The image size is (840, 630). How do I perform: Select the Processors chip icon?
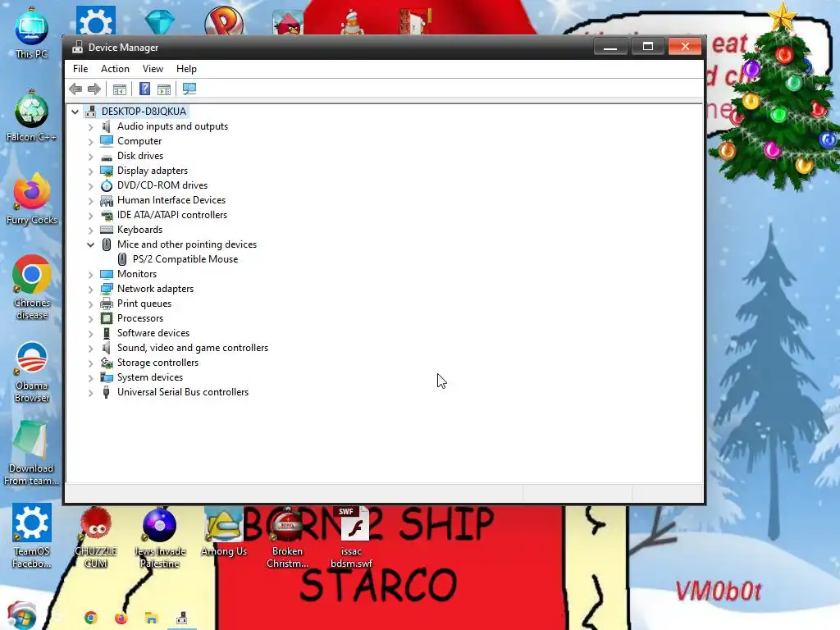point(107,318)
